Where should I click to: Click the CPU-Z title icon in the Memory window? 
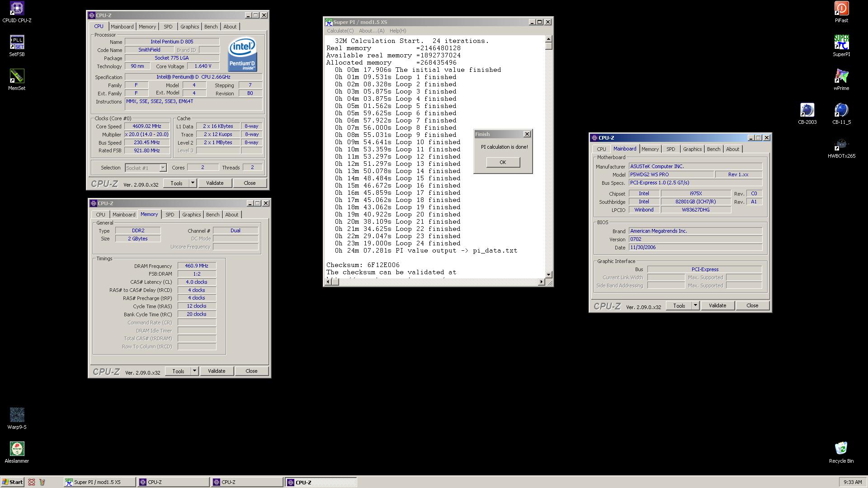93,203
